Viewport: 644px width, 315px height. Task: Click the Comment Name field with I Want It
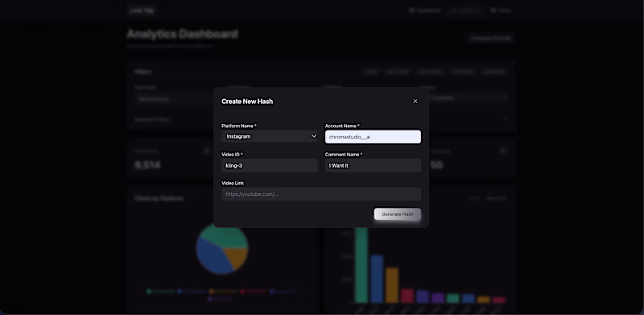click(x=373, y=165)
